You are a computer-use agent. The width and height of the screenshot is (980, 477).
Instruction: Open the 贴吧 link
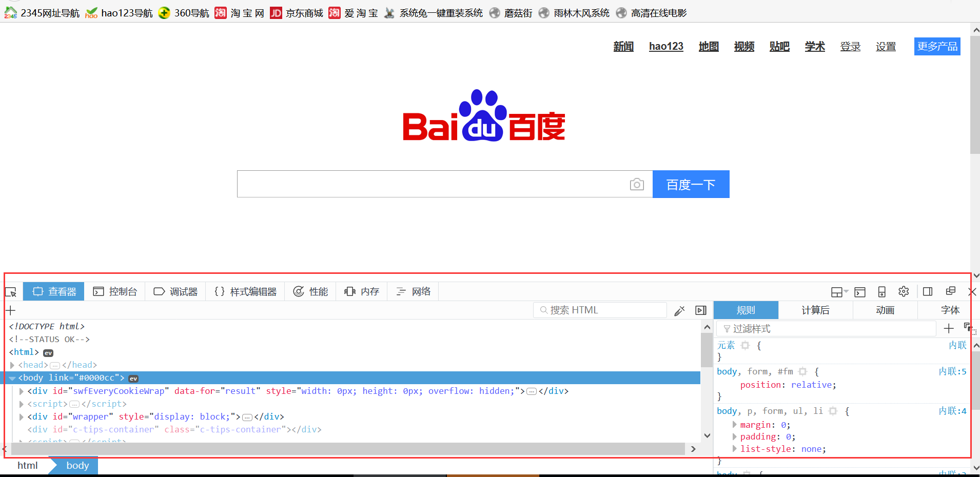(779, 46)
